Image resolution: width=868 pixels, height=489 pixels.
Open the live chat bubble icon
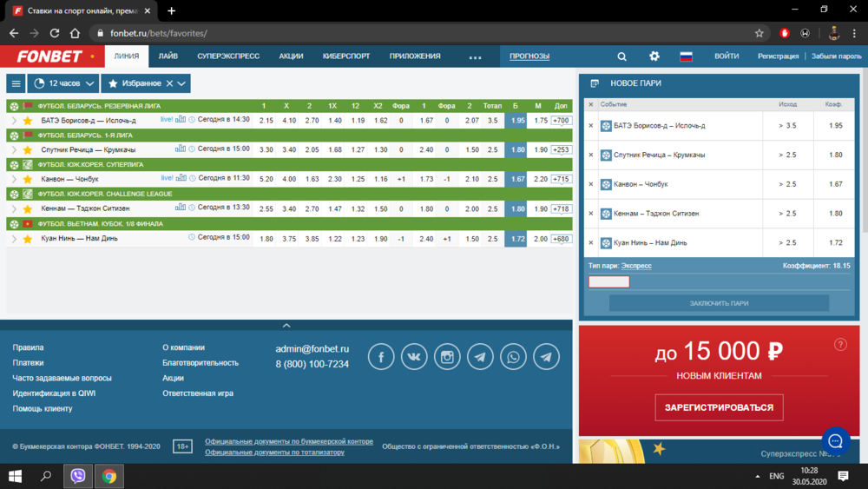836,441
